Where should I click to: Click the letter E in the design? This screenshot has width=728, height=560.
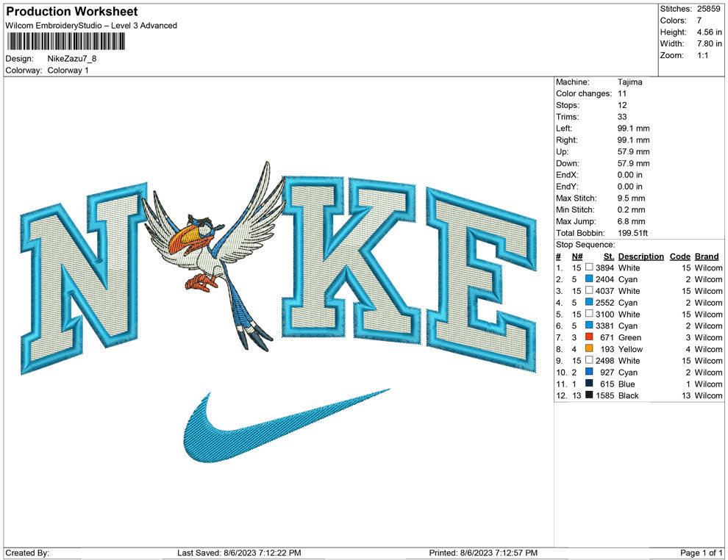pos(482,279)
